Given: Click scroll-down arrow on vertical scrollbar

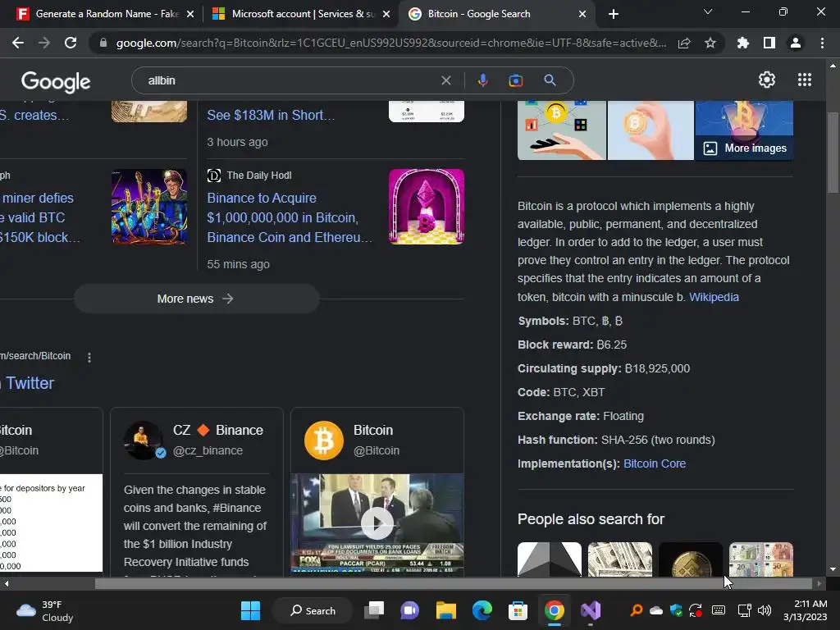Looking at the screenshot, I should pos(833,569).
